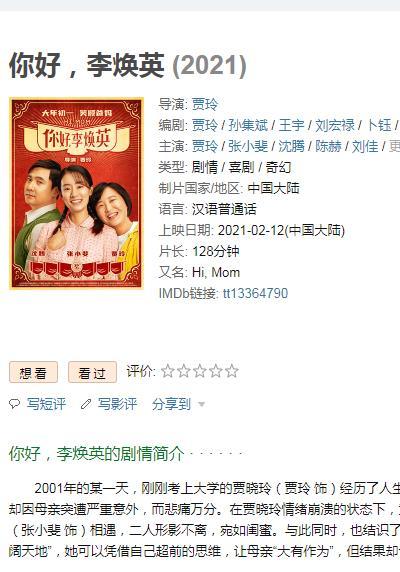400x572 pixels.
Task: Open the 分享到 share menu
Action: coord(171,404)
